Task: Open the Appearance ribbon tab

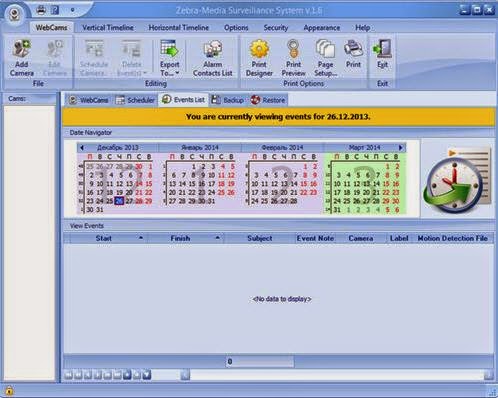Action: [322, 28]
